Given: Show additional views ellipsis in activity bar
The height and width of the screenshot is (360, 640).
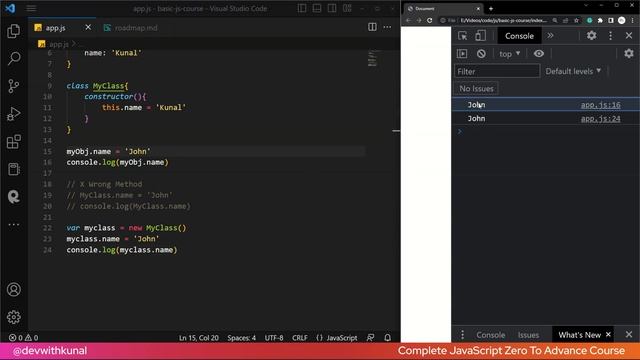Looking at the screenshot, I should coord(13,224).
